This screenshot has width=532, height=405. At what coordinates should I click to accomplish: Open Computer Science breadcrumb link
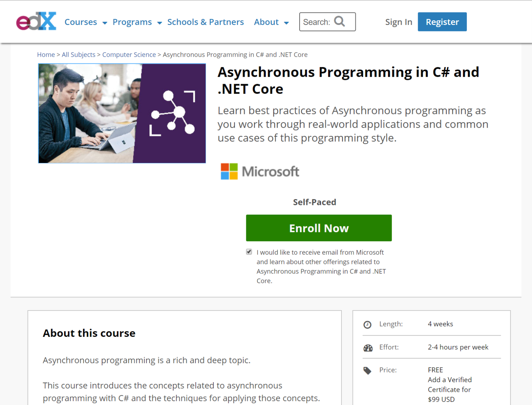(129, 55)
